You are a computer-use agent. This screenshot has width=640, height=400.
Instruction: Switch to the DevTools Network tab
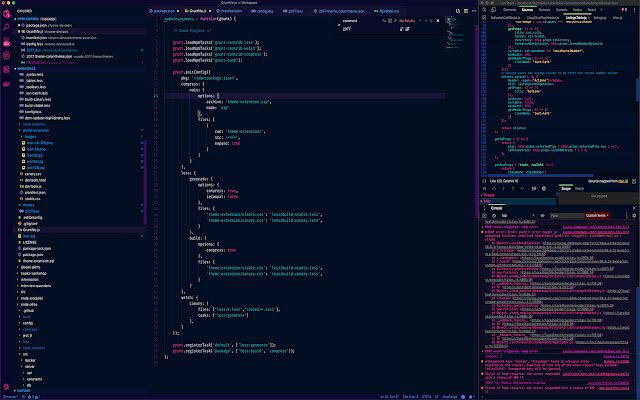[544, 10]
